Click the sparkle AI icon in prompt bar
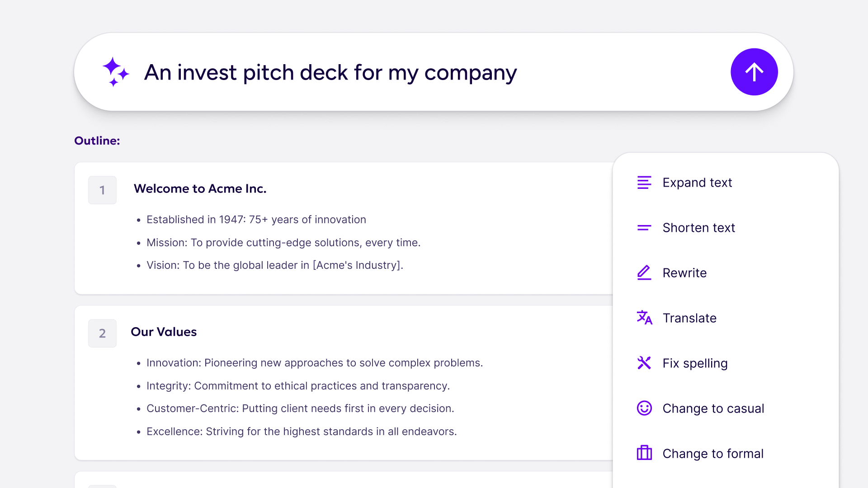868x488 pixels. pos(116,72)
